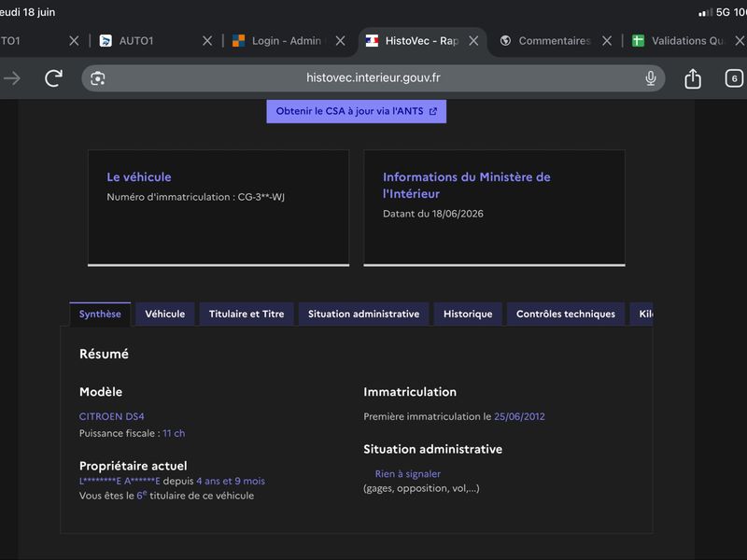Click the registration number CG-3**-WJ text

pyautogui.click(x=261, y=197)
